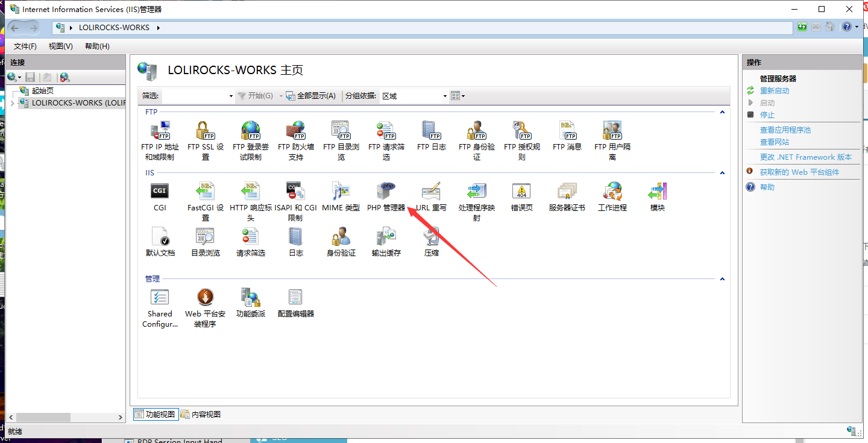Click 停止 to stop the server
The height and width of the screenshot is (443, 868).
[767, 115]
